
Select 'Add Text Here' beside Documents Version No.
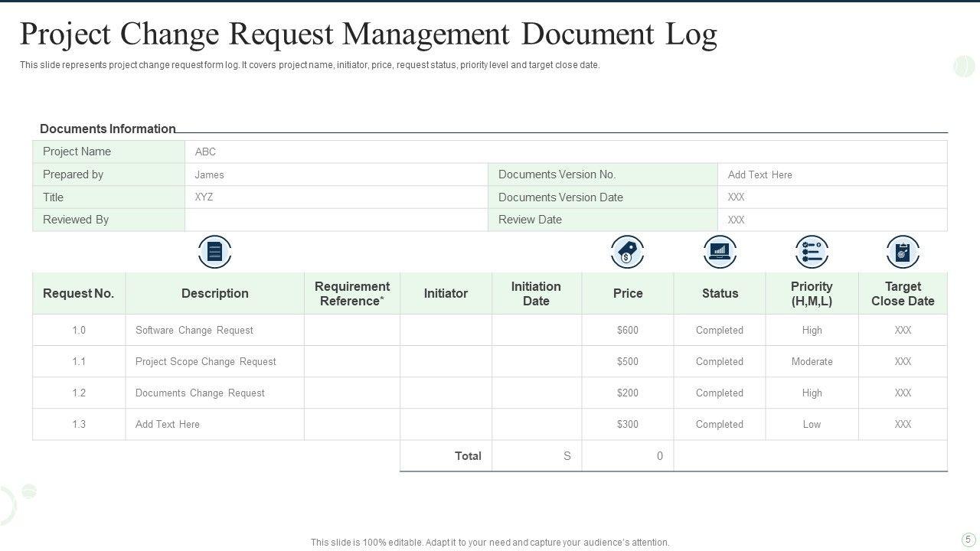[x=760, y=174]
